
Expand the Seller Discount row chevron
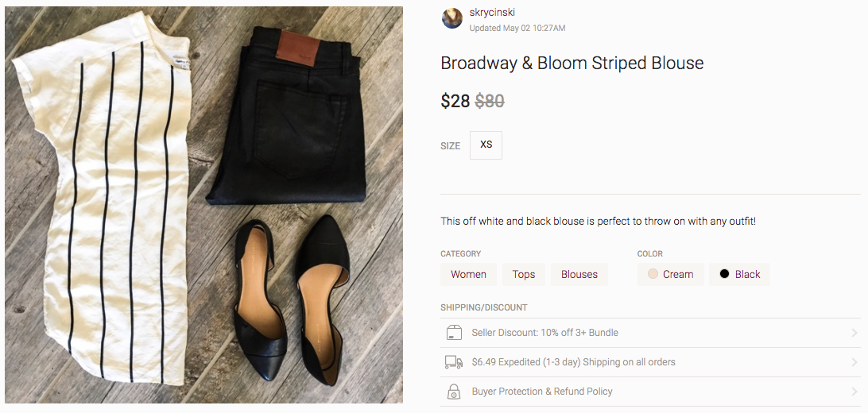[854, 333]
